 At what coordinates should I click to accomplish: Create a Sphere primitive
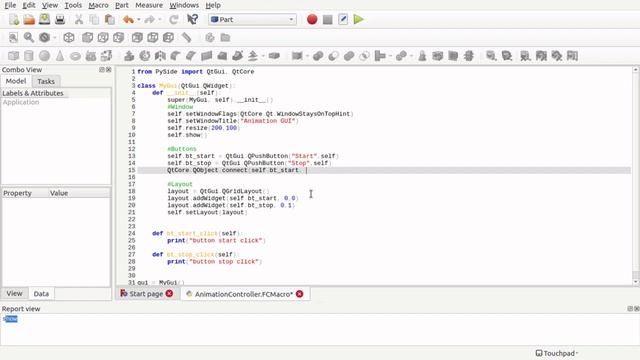[44, 56]
